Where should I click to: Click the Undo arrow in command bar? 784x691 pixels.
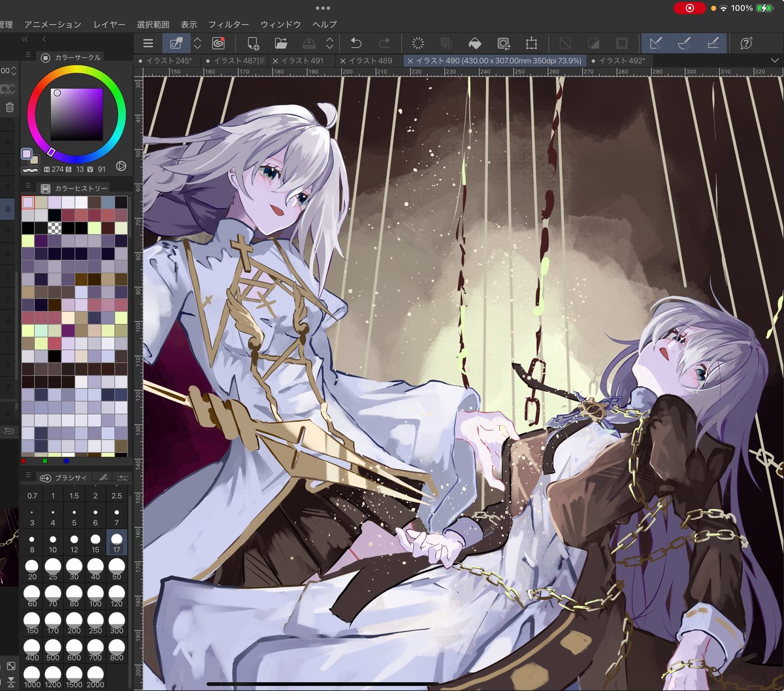(356, 44)
